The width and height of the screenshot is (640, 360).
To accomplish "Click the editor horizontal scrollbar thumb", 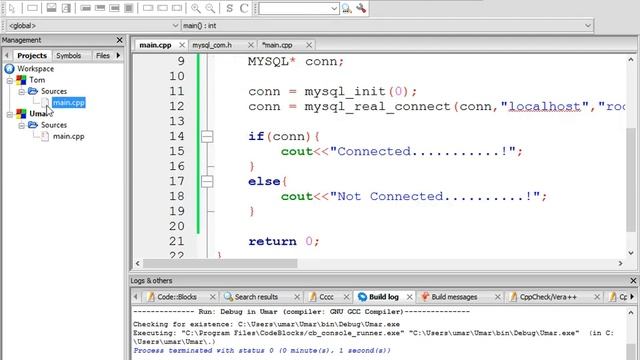I will coord(220,263).
